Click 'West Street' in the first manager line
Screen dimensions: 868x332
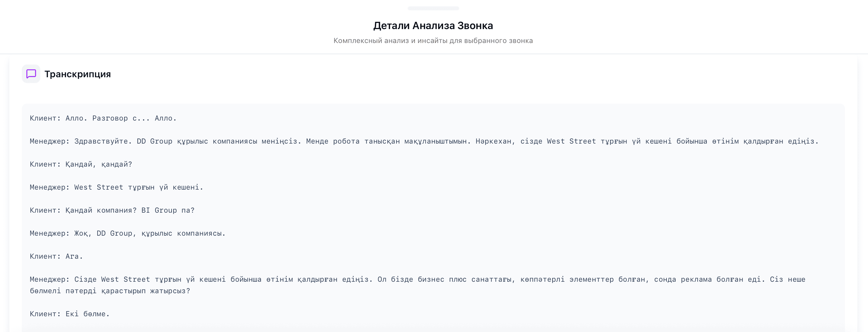571,141
